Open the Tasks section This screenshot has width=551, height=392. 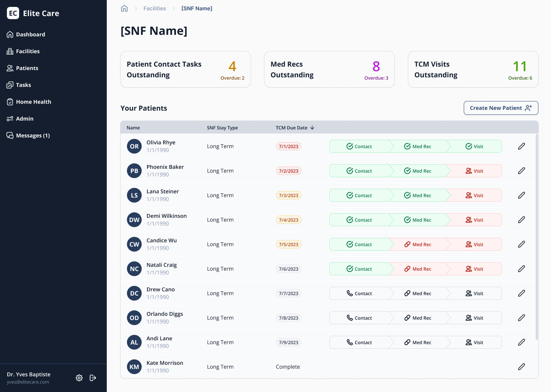pos(24,85)
